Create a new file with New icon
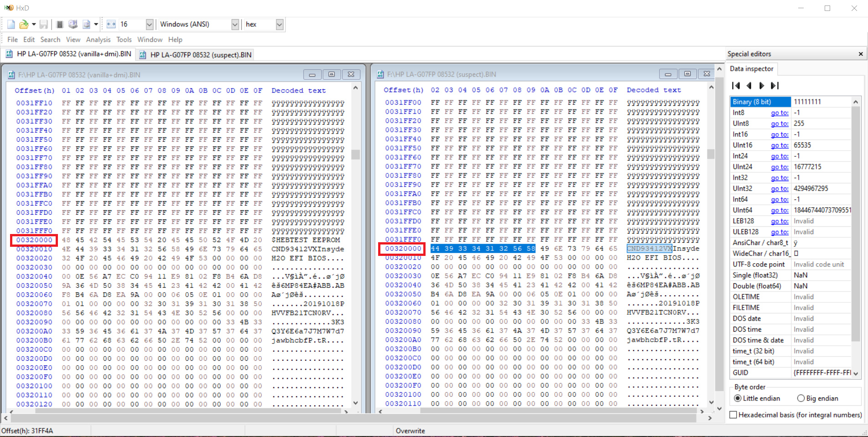Screen dimensions: 868x437 [11, 25]
